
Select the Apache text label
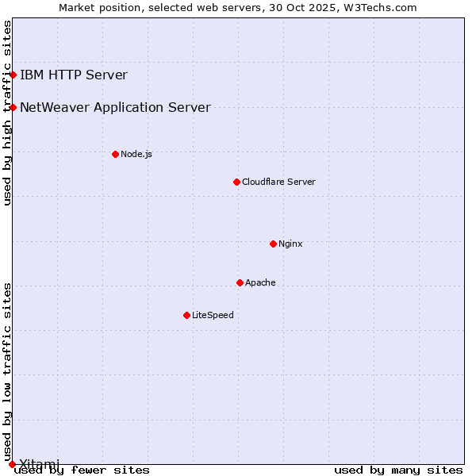(260, 282)
